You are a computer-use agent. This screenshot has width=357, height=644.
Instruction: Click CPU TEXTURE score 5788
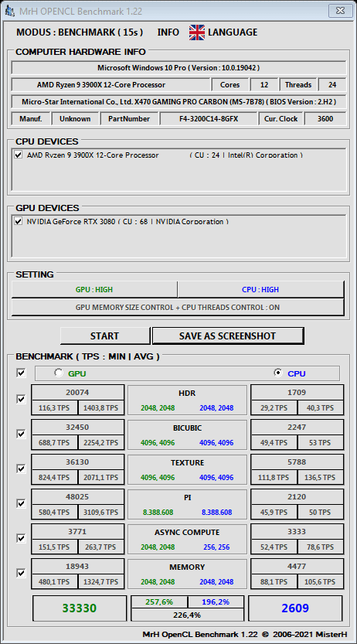(x=297, y=462)
